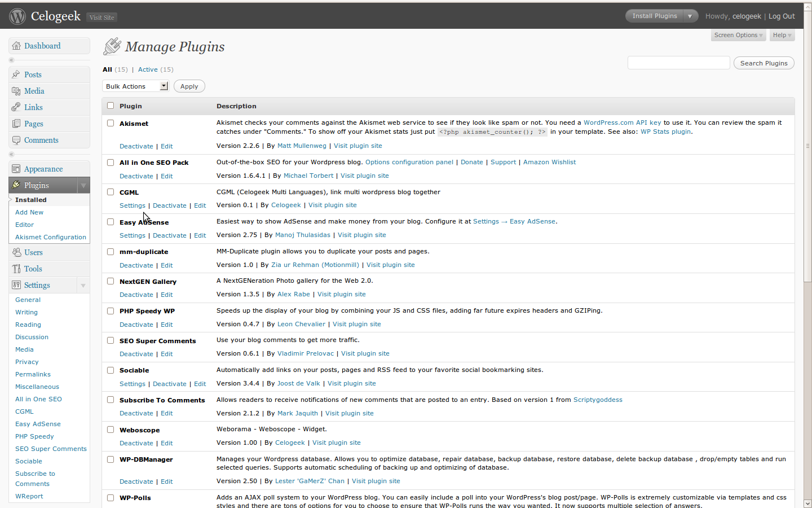The width and height of the screenshot is (812, 508).
Task: Select the mm-duplicate plugin checkbox
Action: (x=111, y=252)
